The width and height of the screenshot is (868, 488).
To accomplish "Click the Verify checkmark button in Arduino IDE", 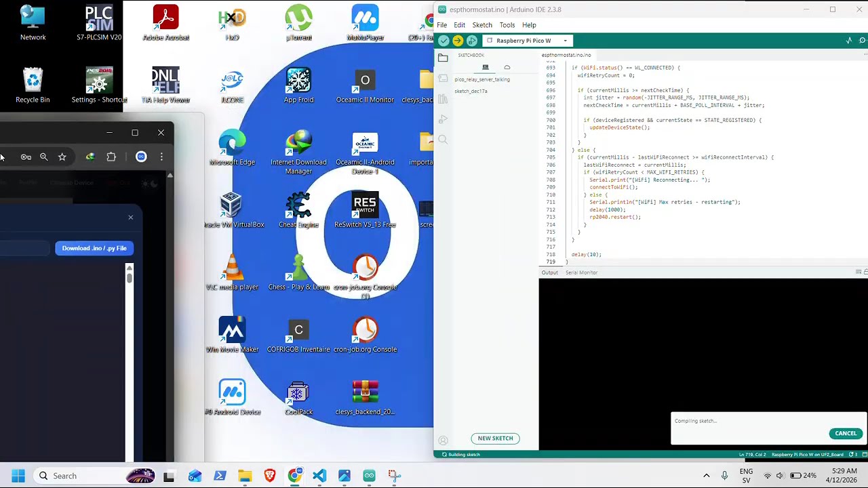I will 443,41.
